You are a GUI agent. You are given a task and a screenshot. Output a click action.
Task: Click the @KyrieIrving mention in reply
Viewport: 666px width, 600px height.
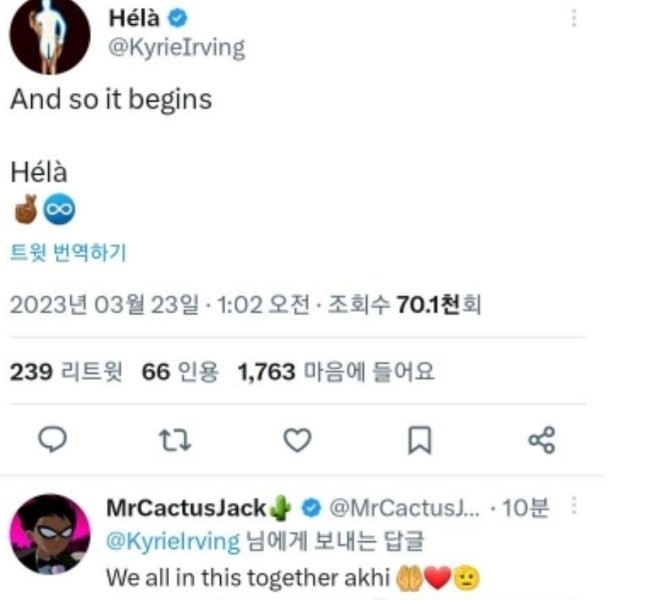point(173,542)
